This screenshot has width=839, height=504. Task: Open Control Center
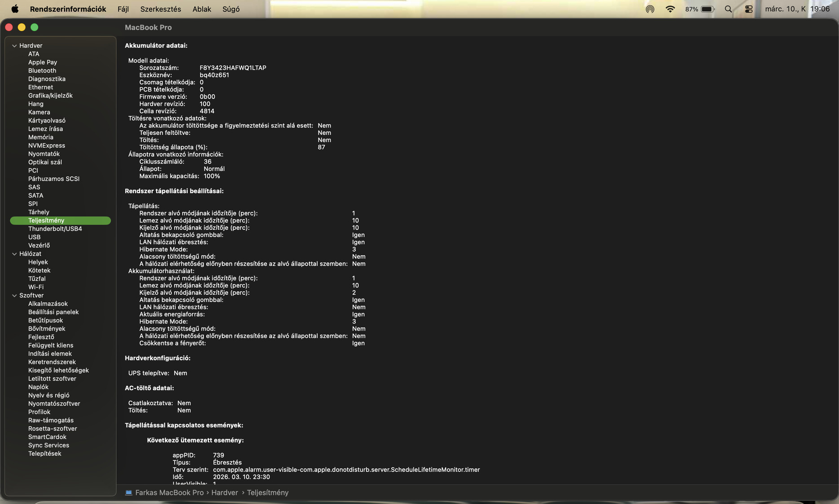(x=748, y=9)
